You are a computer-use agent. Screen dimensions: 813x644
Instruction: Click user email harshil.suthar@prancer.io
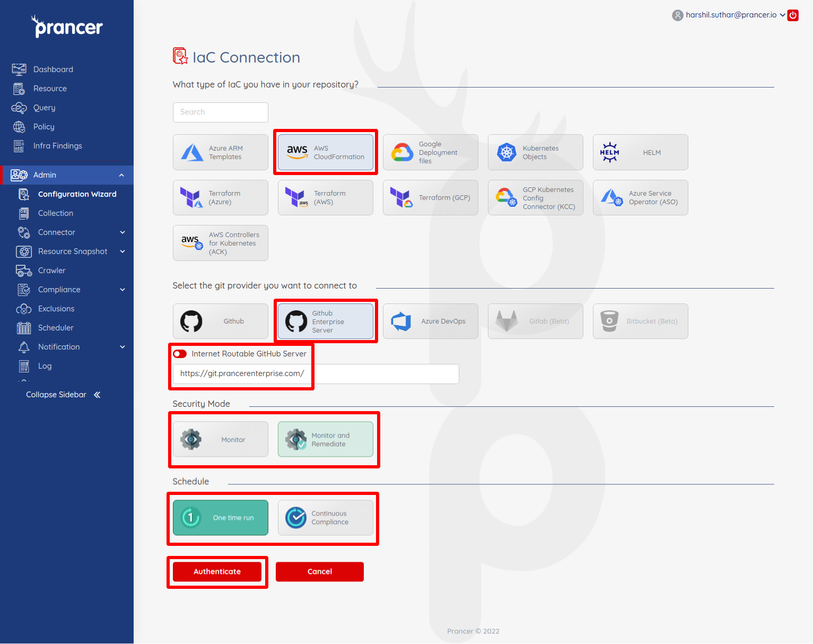pos(731,15)
